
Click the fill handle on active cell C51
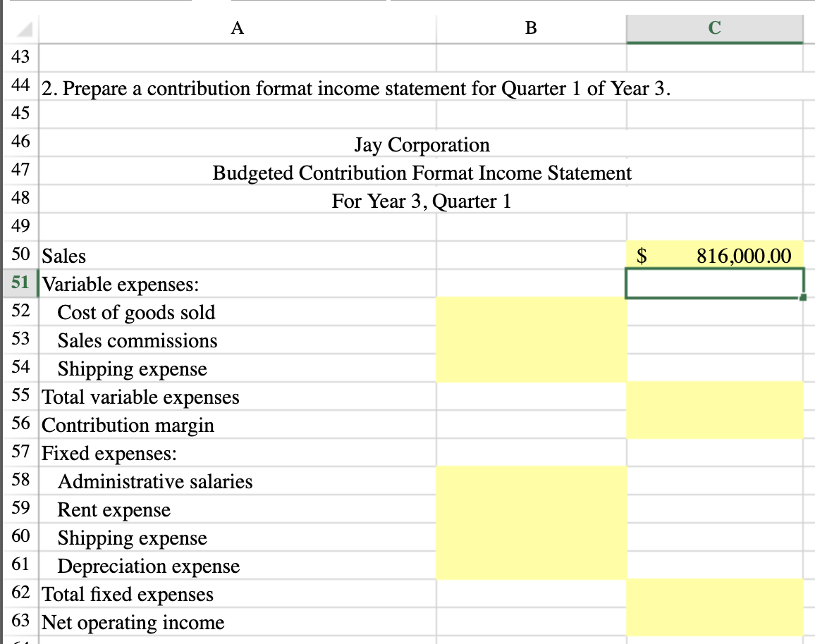[804, 296]
